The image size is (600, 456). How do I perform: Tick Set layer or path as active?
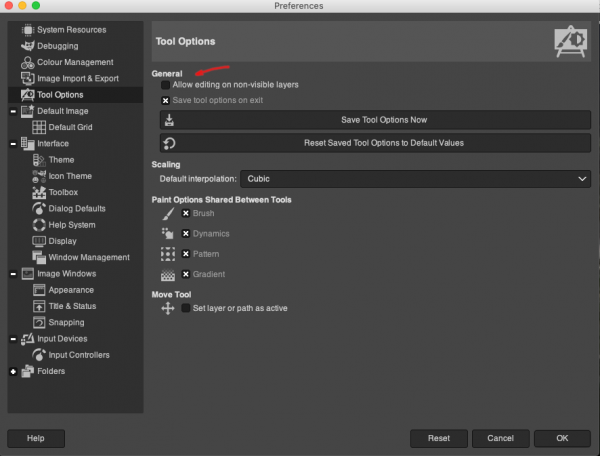pos(186,308)
